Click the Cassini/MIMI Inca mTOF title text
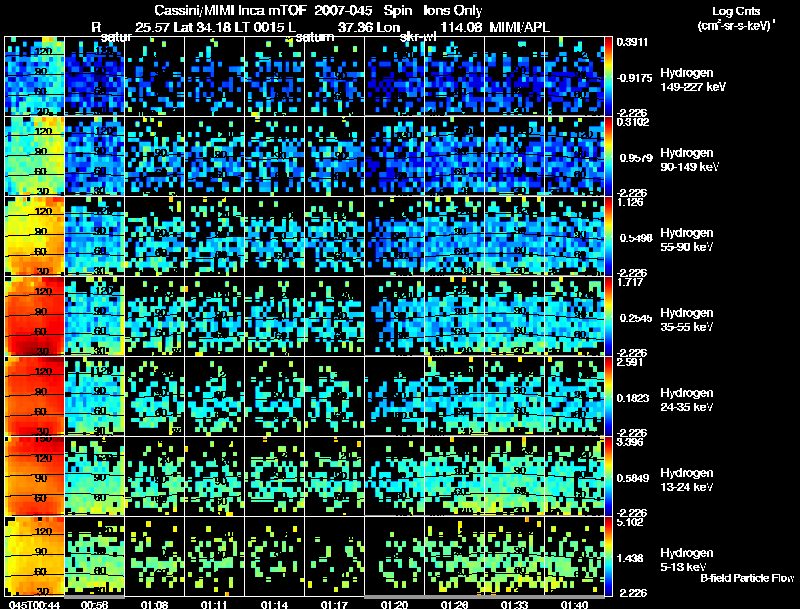The image size is (800, 609). (x=231, y=11)
